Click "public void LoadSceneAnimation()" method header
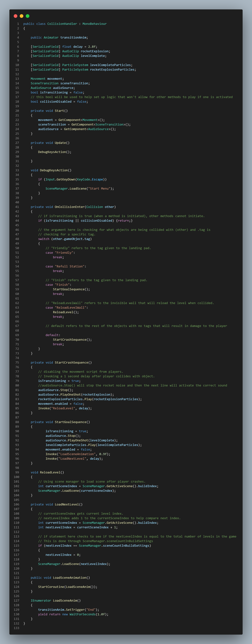252x644 pixels. pyautogui.click(x=60, y=578)
